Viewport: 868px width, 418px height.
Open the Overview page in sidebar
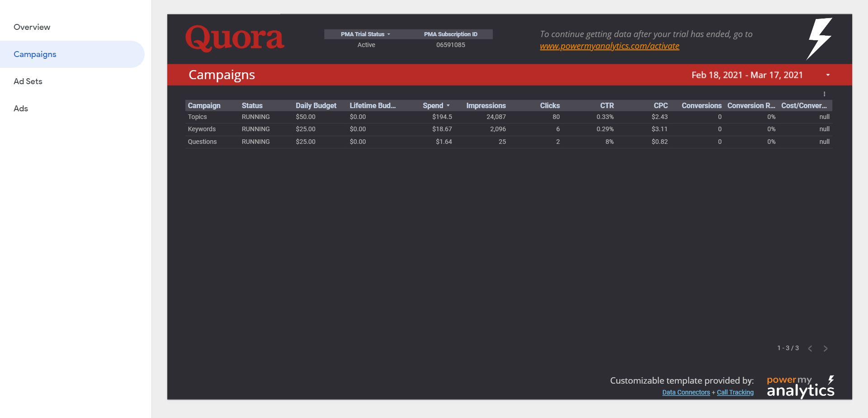tap(32, 27)
